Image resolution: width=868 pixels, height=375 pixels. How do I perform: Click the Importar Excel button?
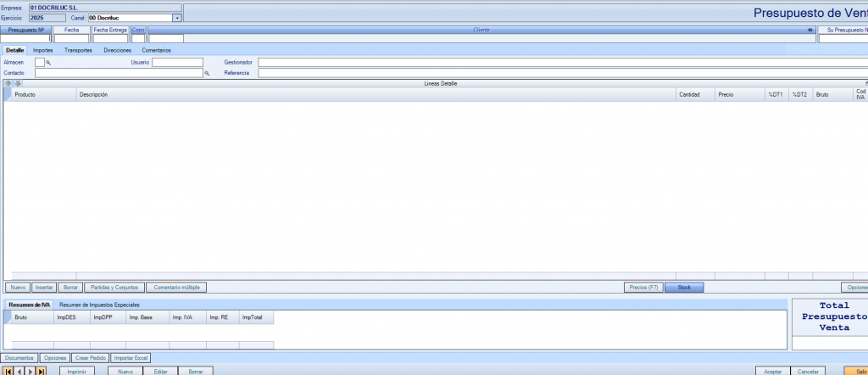[x=131, y=358]
